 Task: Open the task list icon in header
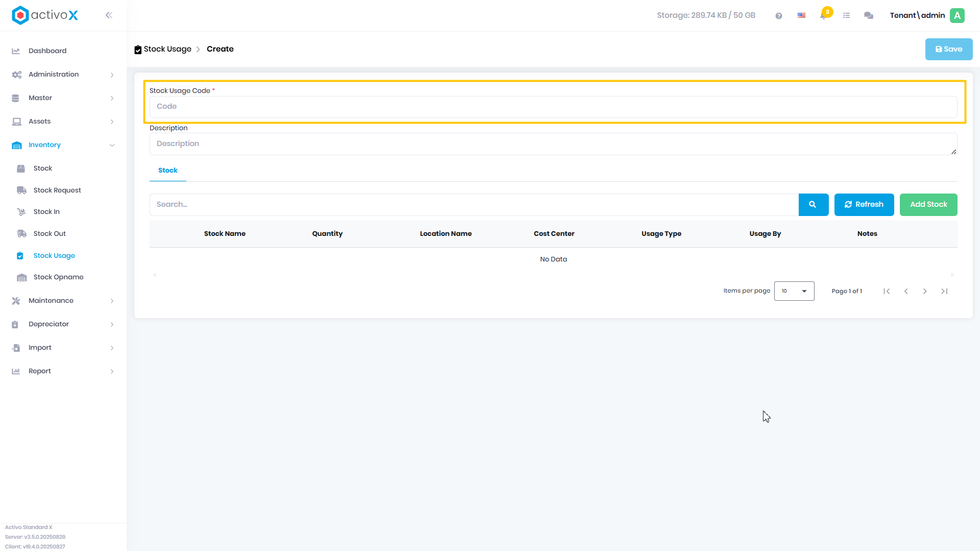[846, 16]
